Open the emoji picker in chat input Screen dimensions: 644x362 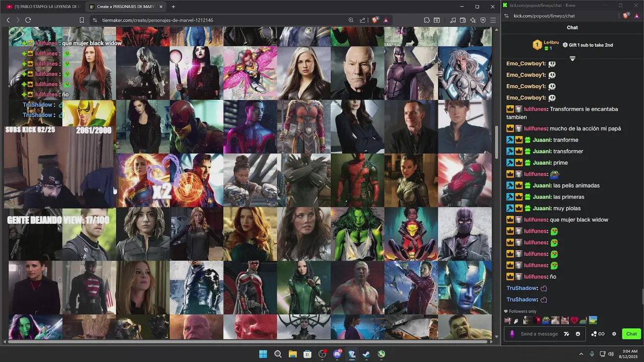(578, 334)
